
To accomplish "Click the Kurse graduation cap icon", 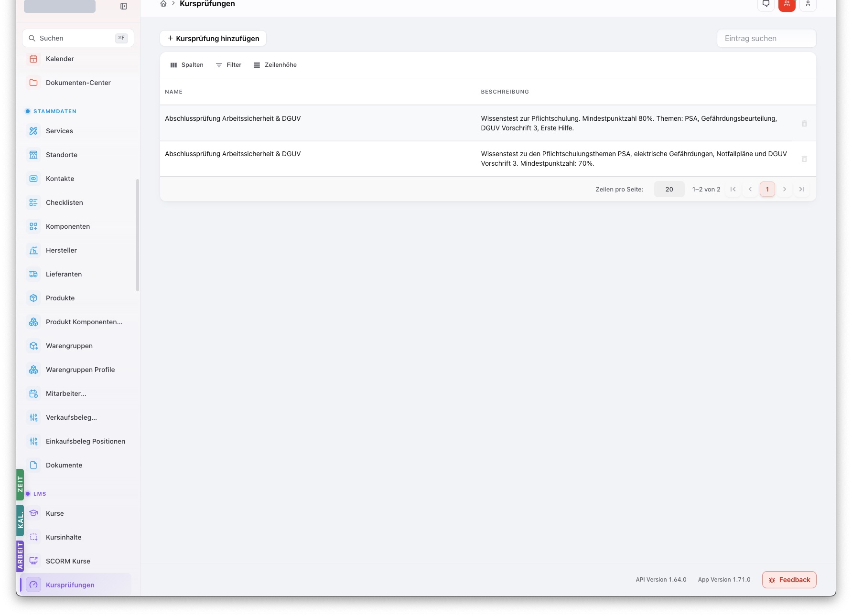I will [x=33, y=513].
